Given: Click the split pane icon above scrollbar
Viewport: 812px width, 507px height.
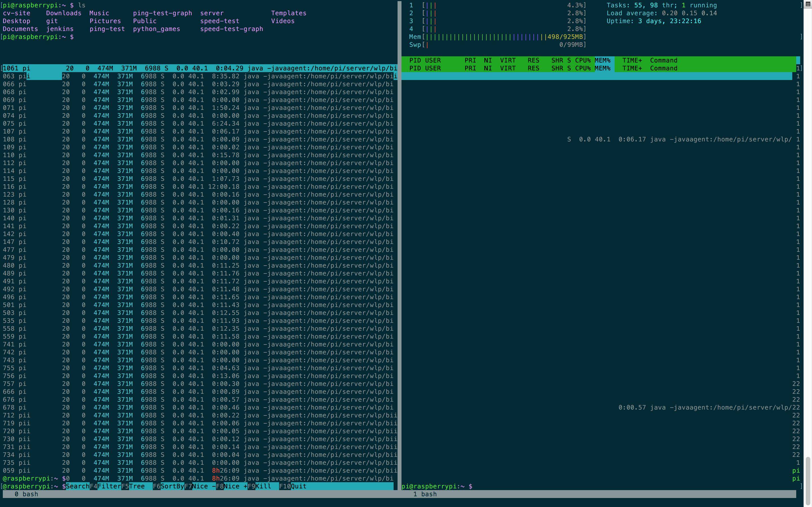Looking at the screenshot, I should click(x=808, y=4).
